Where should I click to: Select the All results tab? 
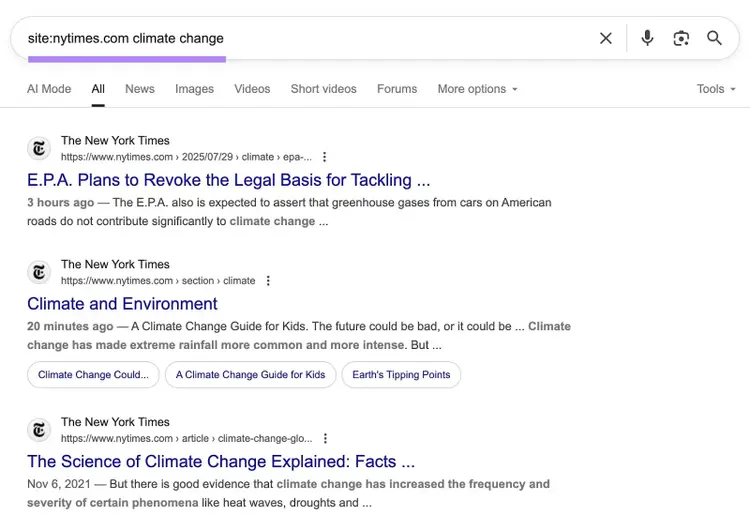98,89
